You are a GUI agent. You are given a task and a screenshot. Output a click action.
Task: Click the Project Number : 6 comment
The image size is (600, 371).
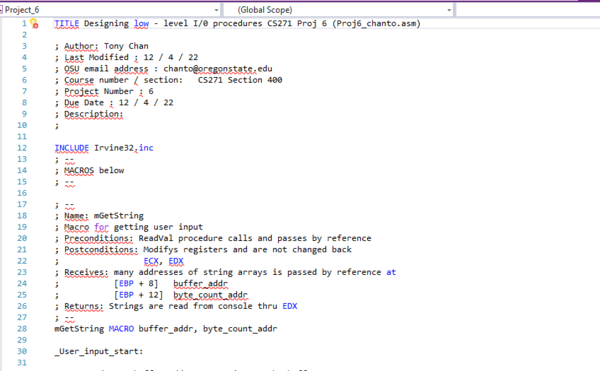click(104, 91)
